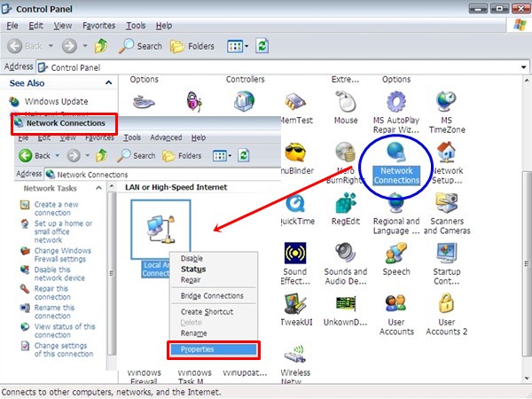Open Back dropdown arrow in Network Connections

[58, 156]
